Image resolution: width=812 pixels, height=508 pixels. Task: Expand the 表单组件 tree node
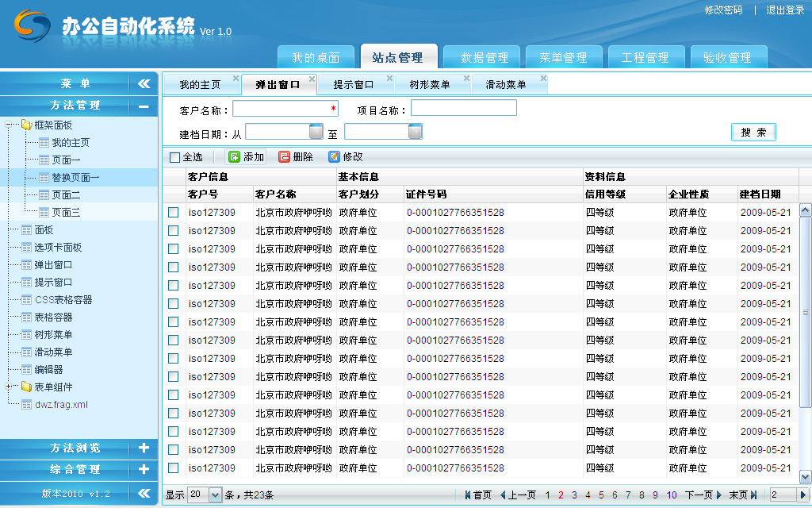[x=9, y=387]
